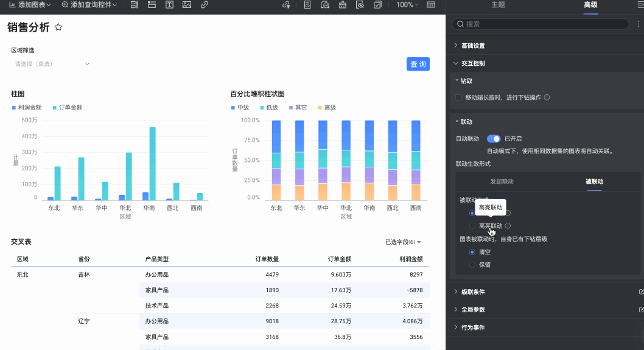Click the info icon next to 高亮联动
The height and width of the screenshot is (350, 644).
[x=508, y=226]
